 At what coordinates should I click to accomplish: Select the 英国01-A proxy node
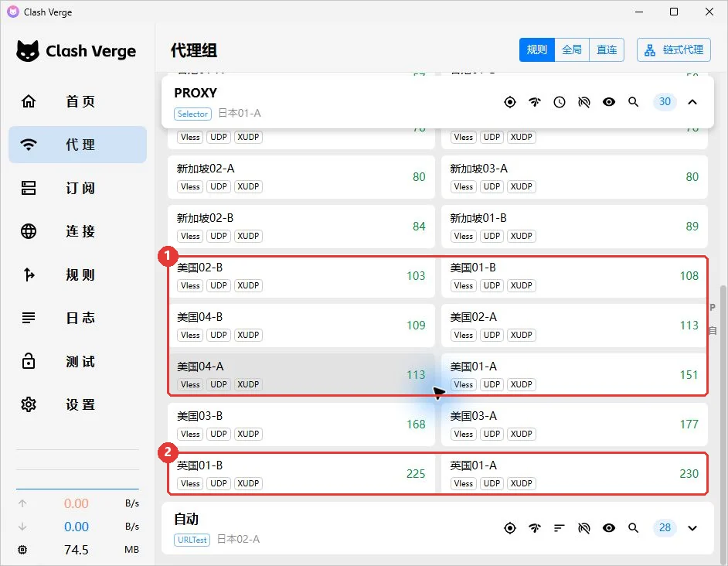574,474
